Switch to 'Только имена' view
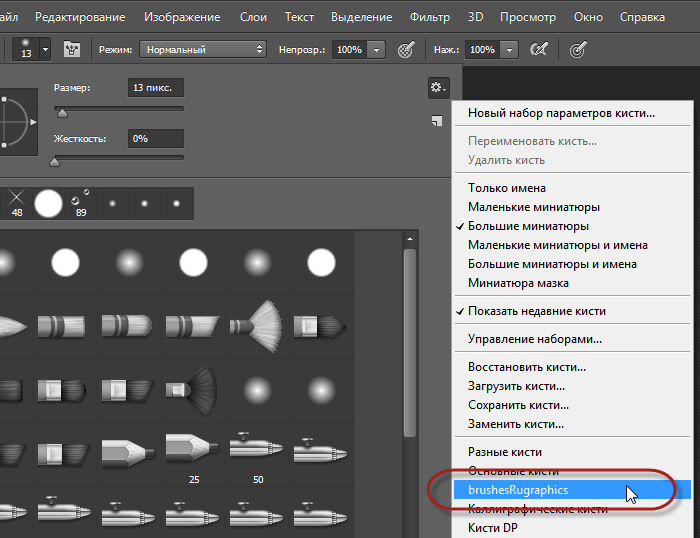This screenshot has height=538, width=700. (506, 188)
